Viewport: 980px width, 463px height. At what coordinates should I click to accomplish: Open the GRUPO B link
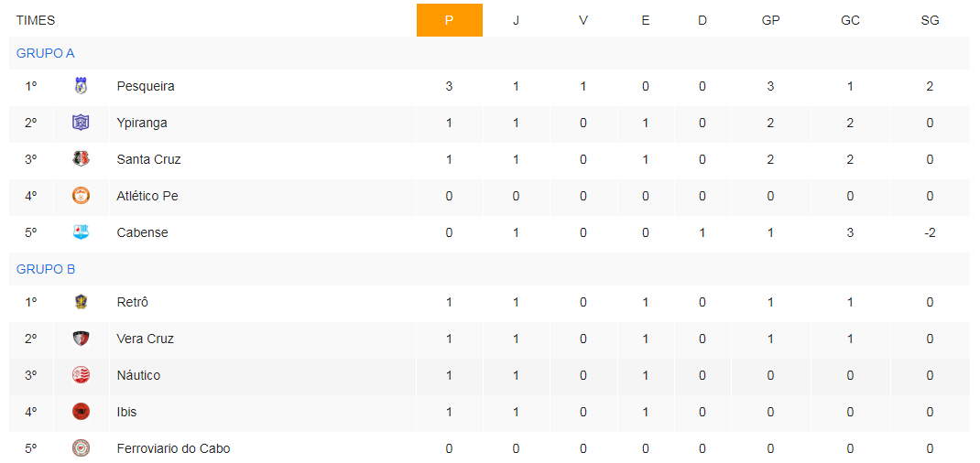46,269
